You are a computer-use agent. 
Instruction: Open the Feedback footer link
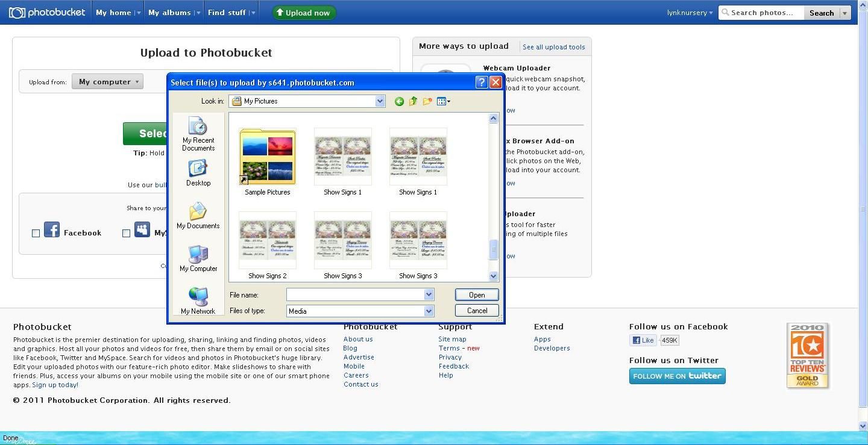click(x=454, y=366)
